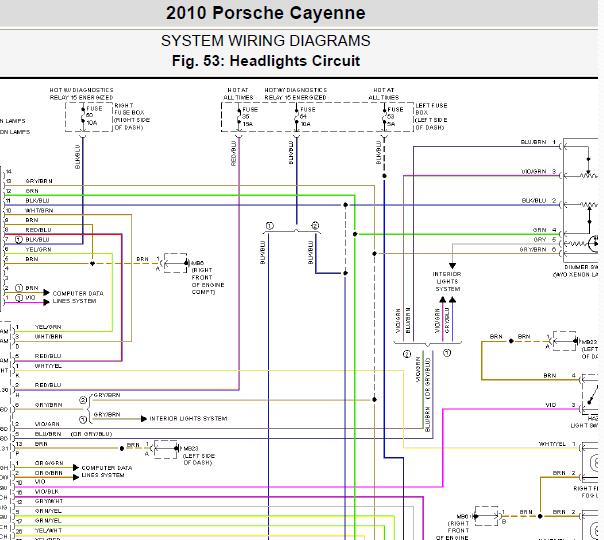Click the "OR G/GRN" wire label
604x540 pixels.
click(x=49, y=463)
